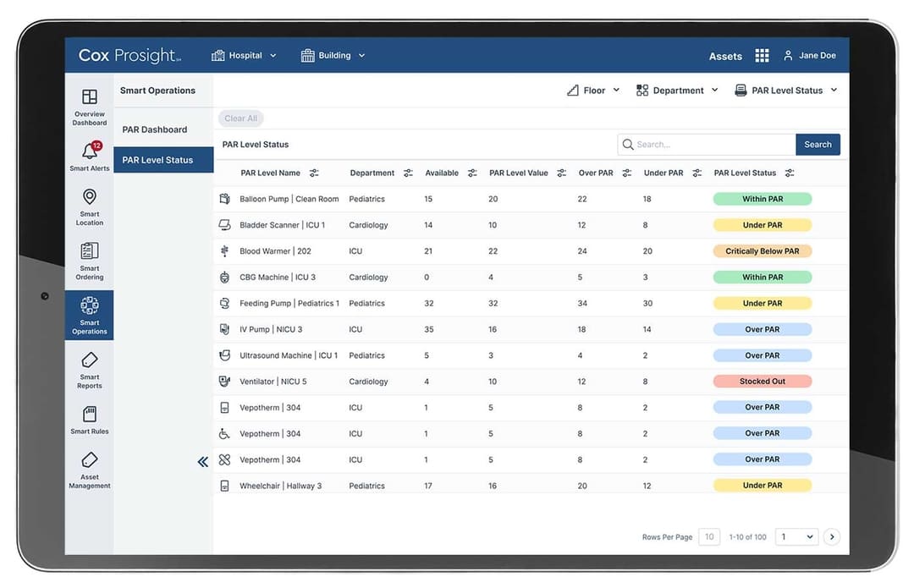914x588 pixels.
Task: Open the page number dropdown
Action: (797, 537)
